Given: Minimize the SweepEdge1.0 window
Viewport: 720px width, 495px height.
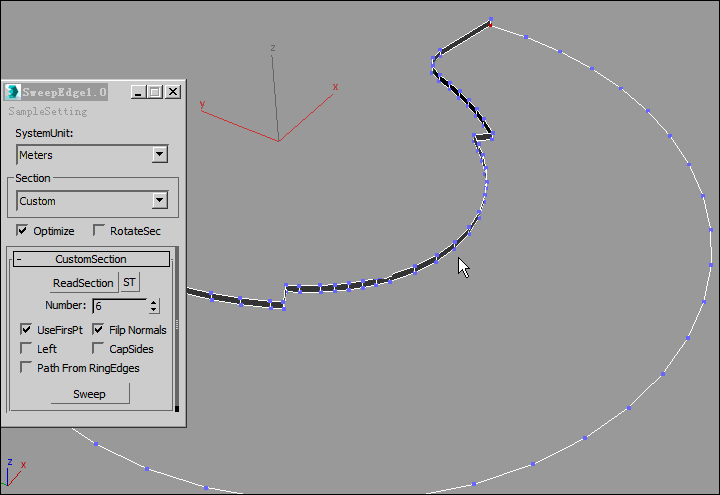Looking at the screenshot, I should point(139,92).
